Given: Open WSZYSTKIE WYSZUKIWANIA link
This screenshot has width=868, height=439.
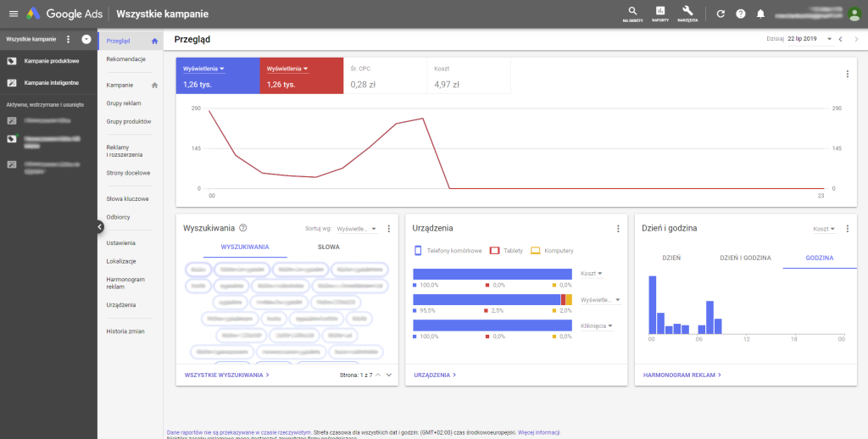Looking at the screenshot, I should click(226, 374).
